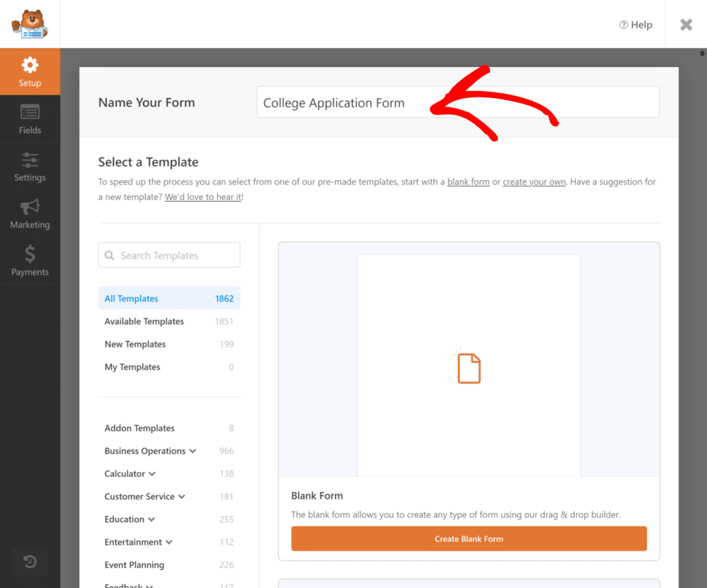Expand the Business Operations category

[146, 451]
